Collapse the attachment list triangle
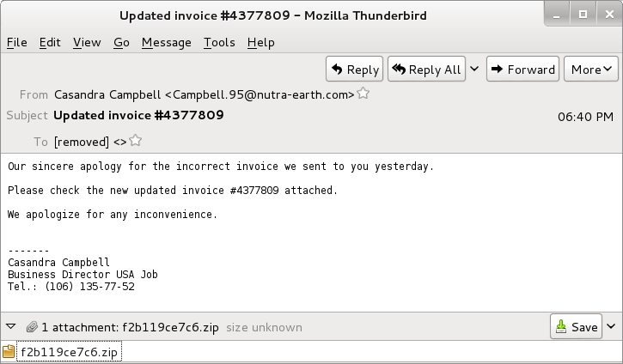This screenshot has height=364, width=623. coord(10,327)
